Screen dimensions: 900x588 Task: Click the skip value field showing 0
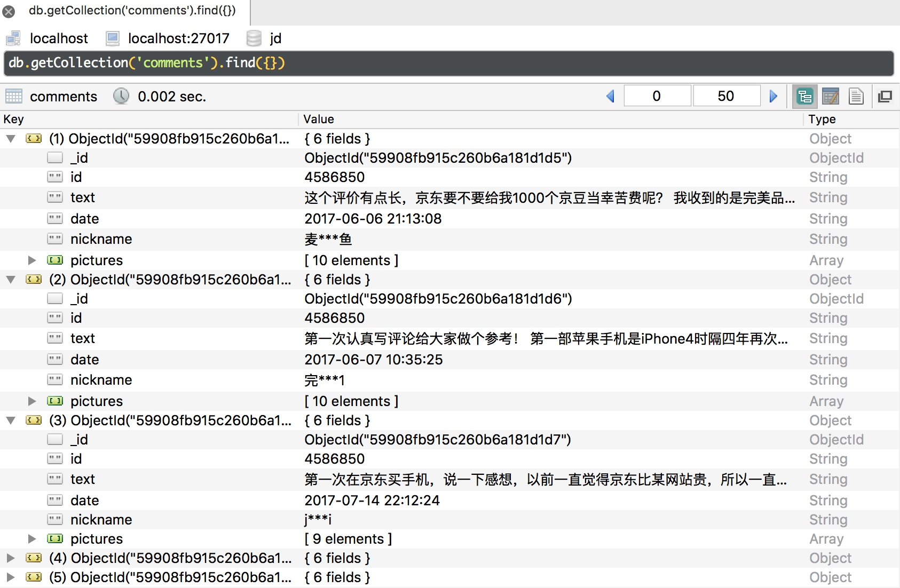(x=657, y=96)
